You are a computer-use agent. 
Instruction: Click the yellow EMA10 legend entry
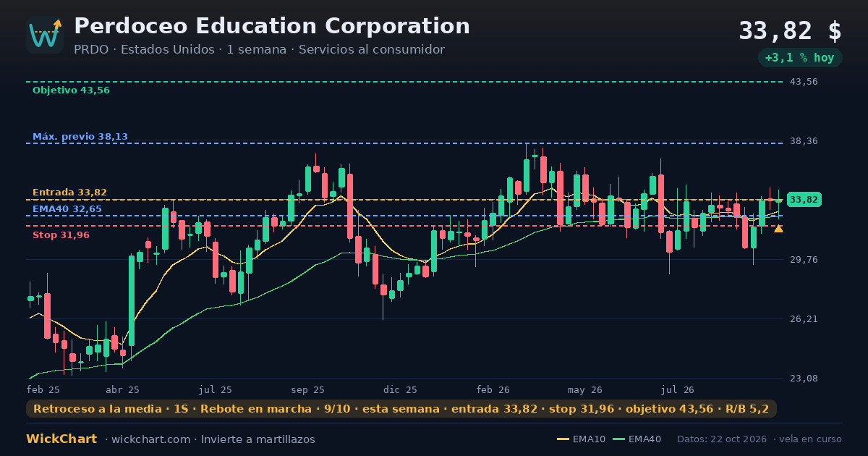pos(582,439)
